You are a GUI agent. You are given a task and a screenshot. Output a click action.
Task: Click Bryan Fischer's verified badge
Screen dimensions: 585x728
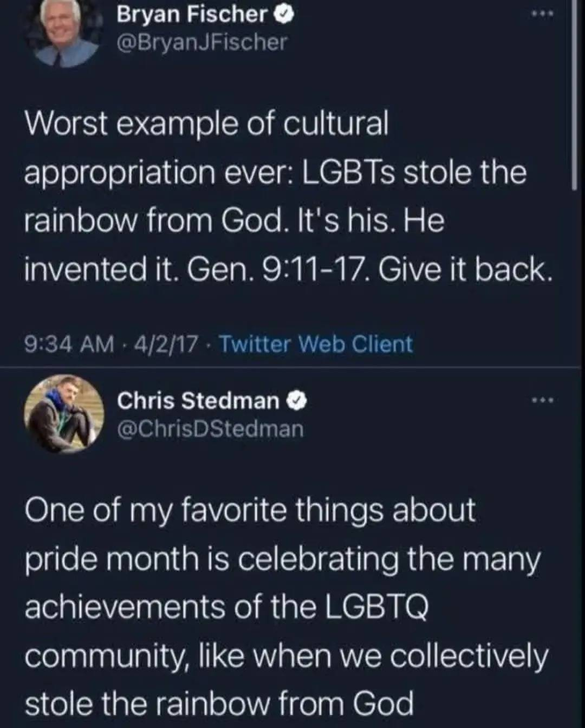point(285,15)
